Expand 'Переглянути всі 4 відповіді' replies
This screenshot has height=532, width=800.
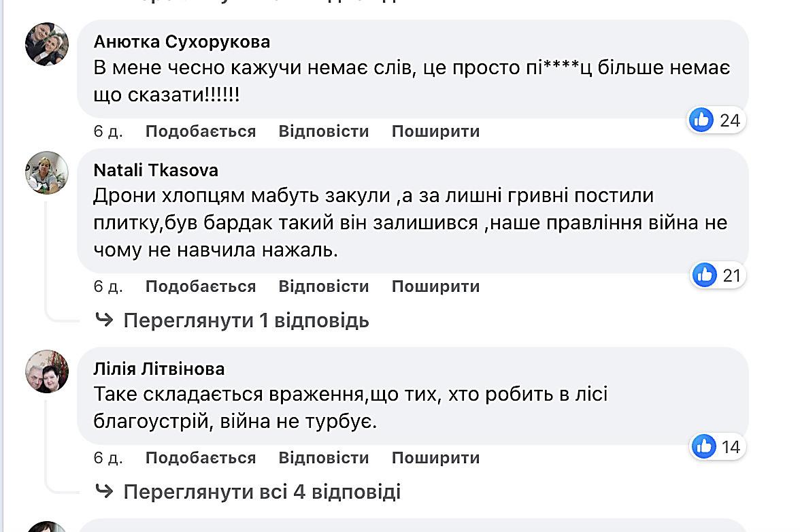point(262,492)
